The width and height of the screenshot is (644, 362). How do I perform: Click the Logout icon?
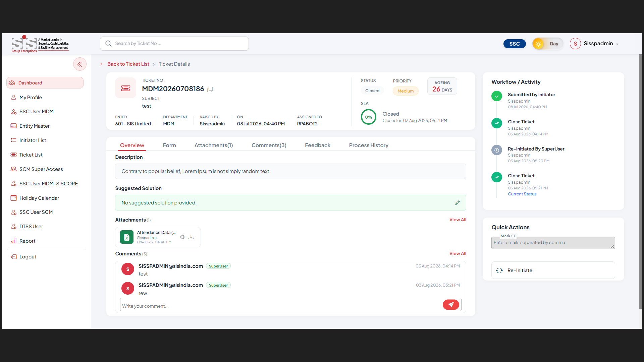[13, 257]
